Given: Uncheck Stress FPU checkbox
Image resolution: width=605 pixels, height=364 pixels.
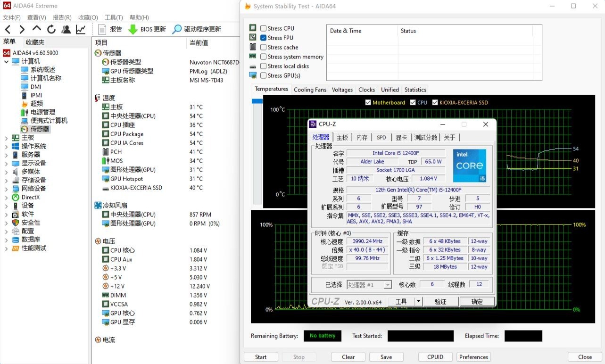Looking at the screenshot, I should coord(263,38).
